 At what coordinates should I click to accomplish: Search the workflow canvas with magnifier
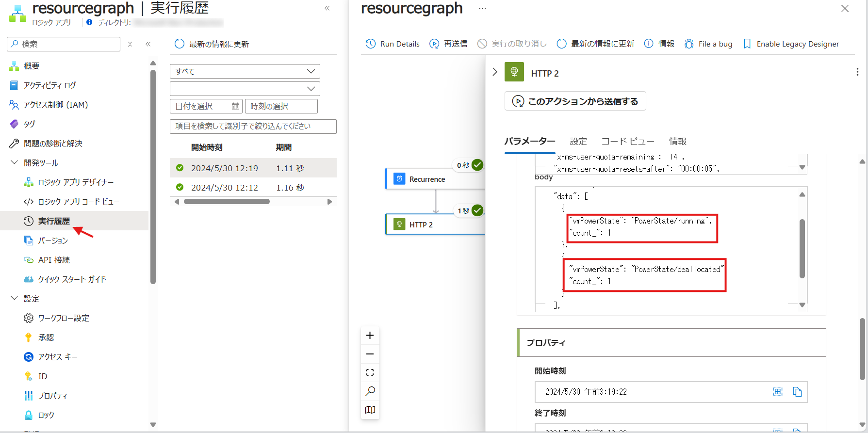[370, 391]
